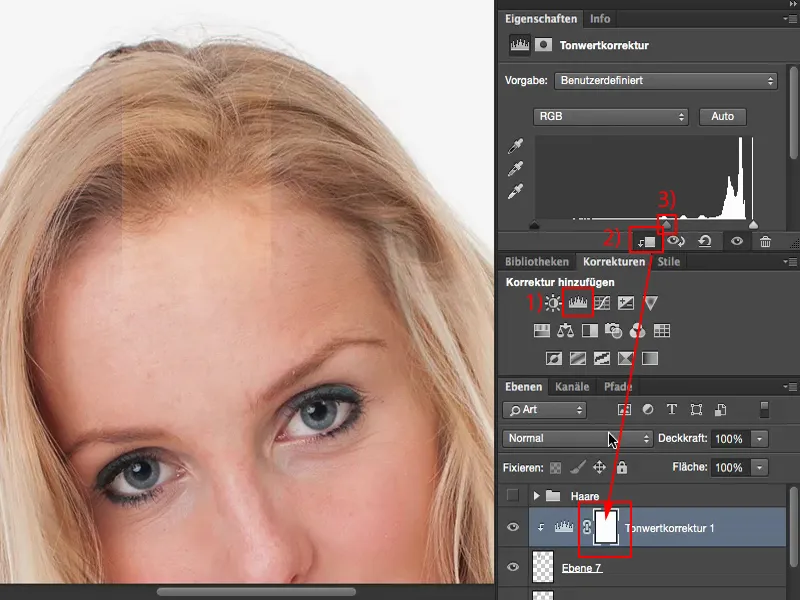Open the Properties panel menu

[790, 19]
